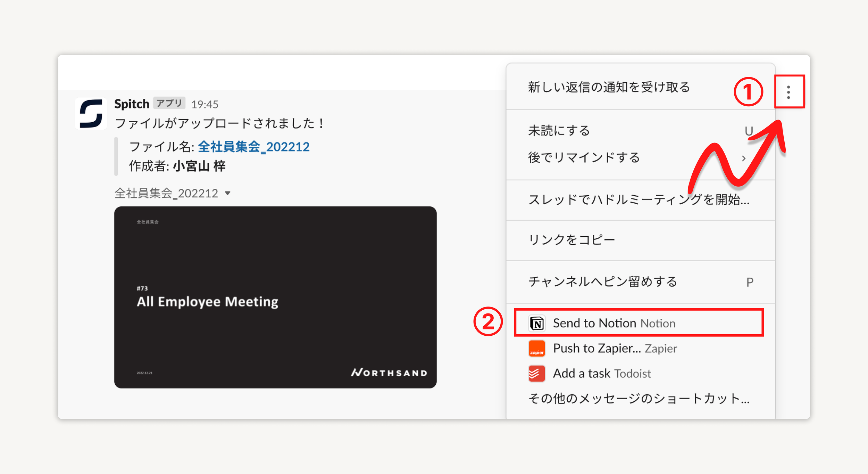Viewport: 868px width, 474px height.
Task: Click the author name 小宮山 梓
Action: click(199, 166)
